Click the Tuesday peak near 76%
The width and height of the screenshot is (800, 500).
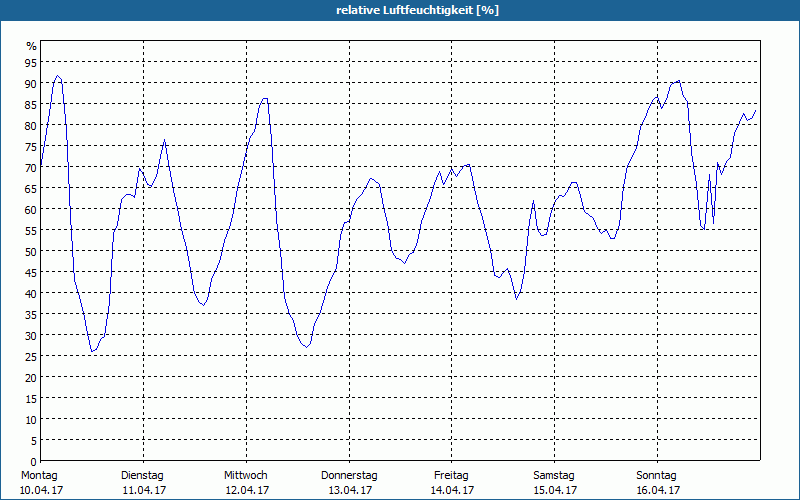tap(164, 139)
